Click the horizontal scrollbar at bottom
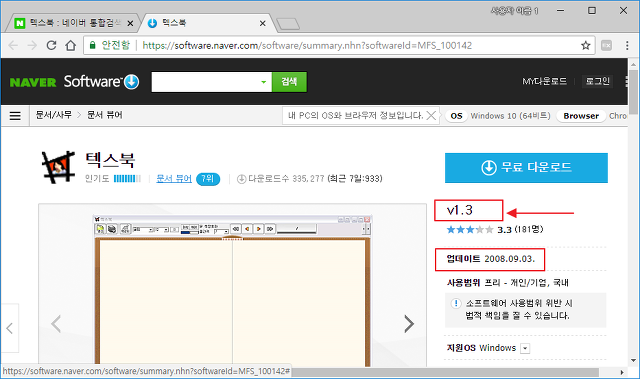640x379 pixels. [x=445, y=372]
